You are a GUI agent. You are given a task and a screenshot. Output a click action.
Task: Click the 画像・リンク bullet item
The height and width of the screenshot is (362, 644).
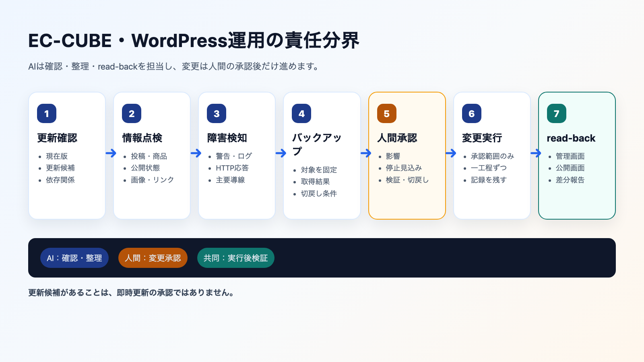[153, 180]
